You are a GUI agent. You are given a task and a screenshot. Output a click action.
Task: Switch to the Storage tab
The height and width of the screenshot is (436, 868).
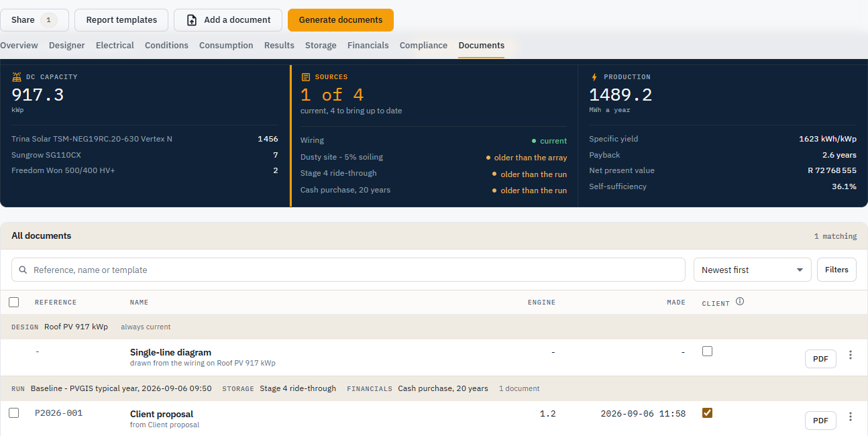[x=321, y=46]
